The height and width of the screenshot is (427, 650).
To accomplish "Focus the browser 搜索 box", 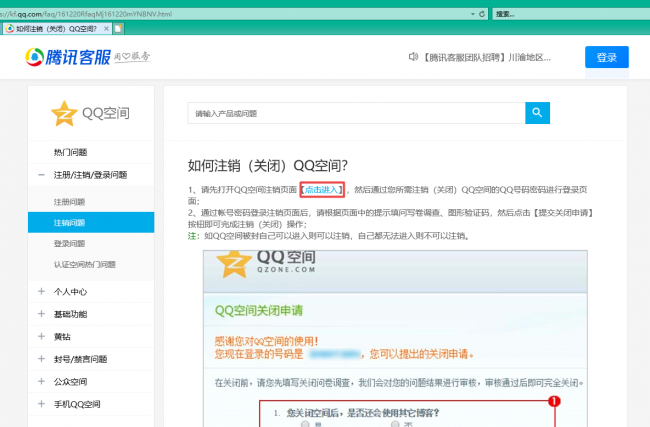I will pos(571,14).
